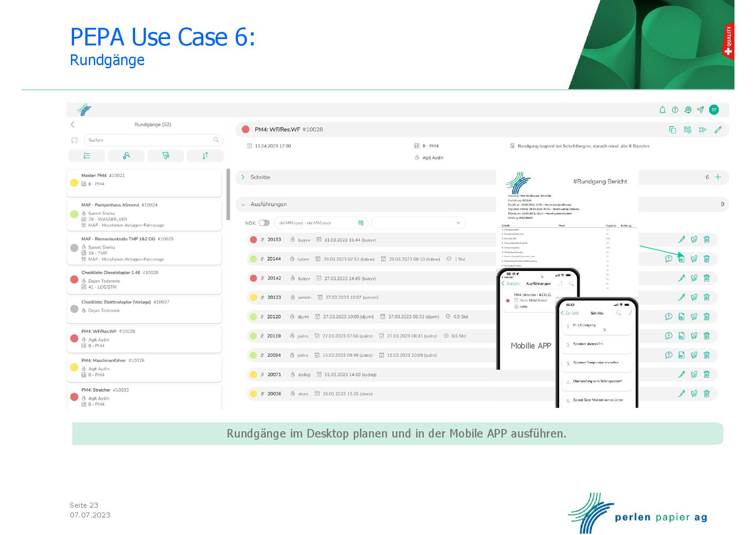
Task: Open comment bubble for execution 20094
Action: (x=668, y=355)
